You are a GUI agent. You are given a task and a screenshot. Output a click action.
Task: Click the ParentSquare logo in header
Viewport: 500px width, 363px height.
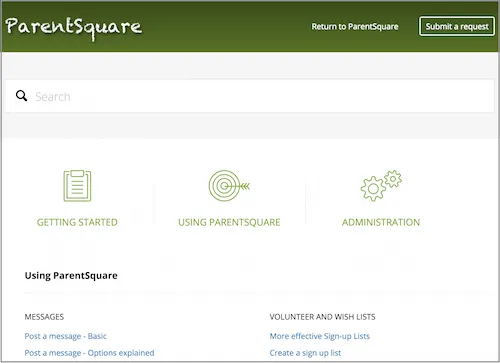74,28
